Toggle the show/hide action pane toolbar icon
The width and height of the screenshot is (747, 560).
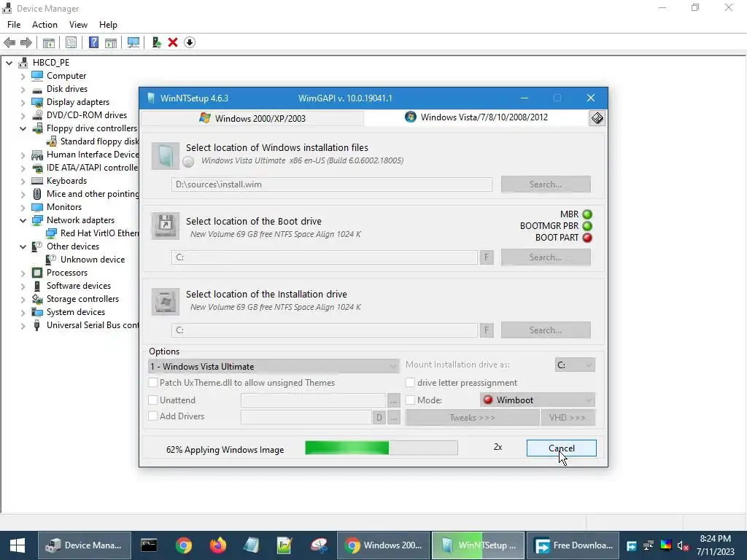(x=111, y=43)
